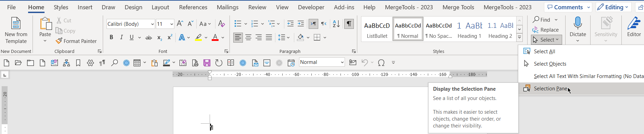Open the Insert ribbon tab
Screen dimensions: 644x134
click(85, 7)
